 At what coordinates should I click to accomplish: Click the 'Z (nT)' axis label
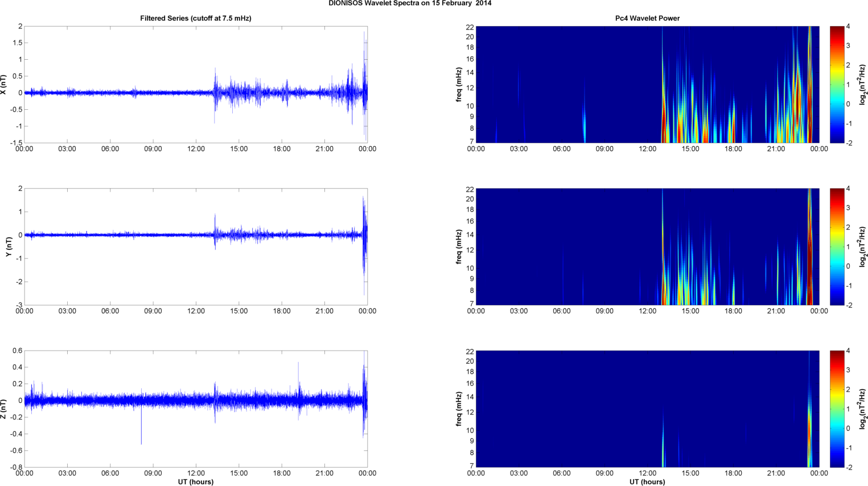click(4, 409)
